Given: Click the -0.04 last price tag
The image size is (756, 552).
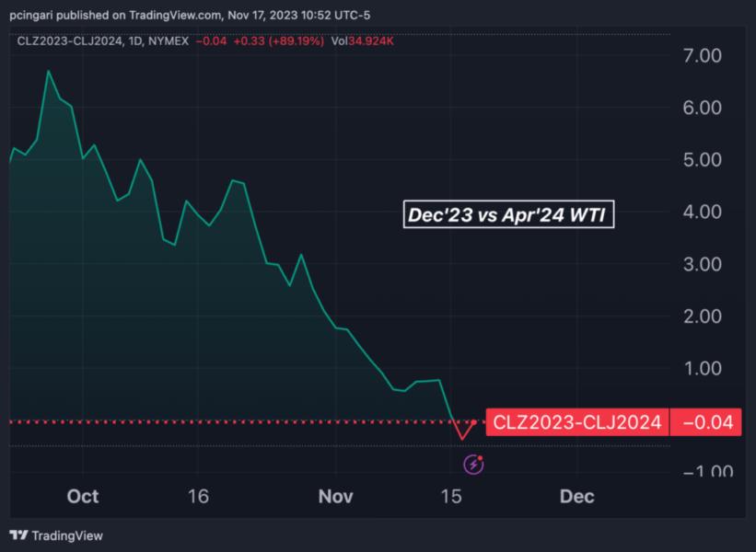Looking at the screenshot, I should coord(707,422).
